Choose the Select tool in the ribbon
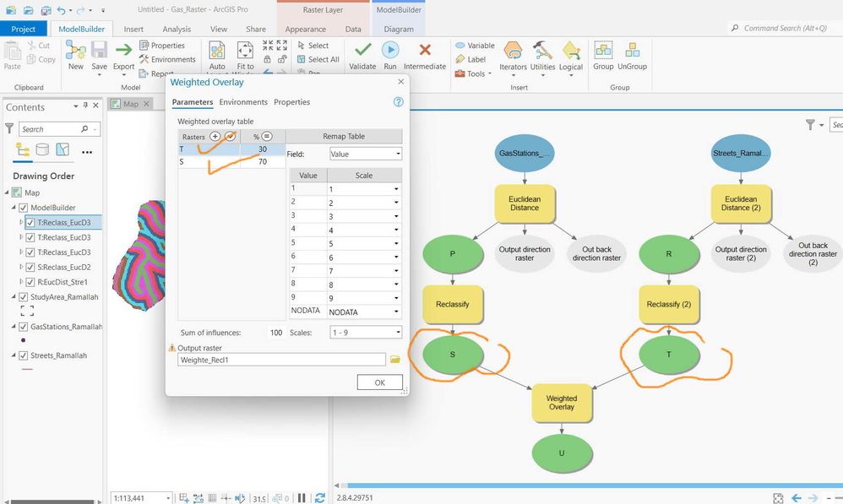Screen dimensions: 843x504 pyautogui.click(x=313, y=46)
